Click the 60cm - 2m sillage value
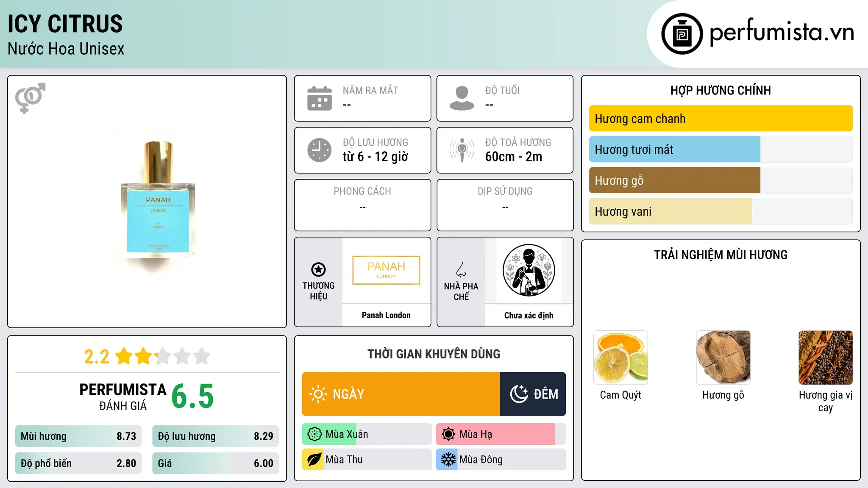 coord(514,157)
